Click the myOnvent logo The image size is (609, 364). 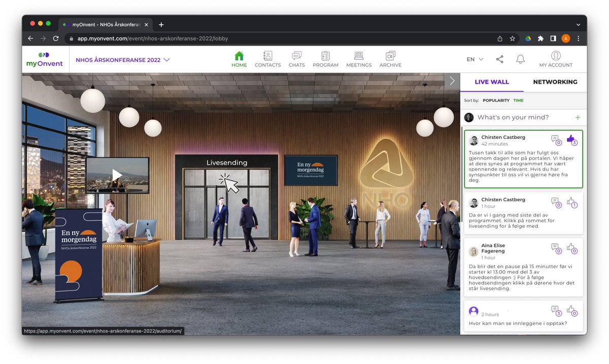click(45, 59)
